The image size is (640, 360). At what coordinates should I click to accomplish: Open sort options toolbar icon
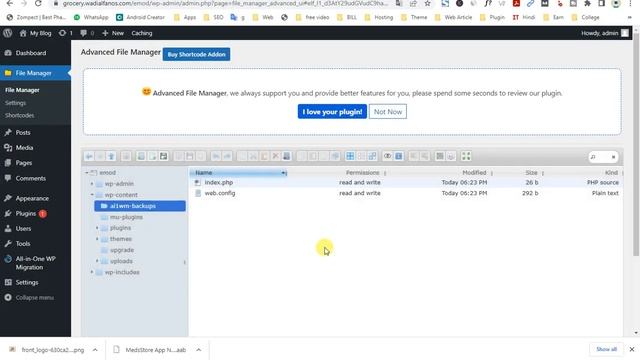(451, 156)
